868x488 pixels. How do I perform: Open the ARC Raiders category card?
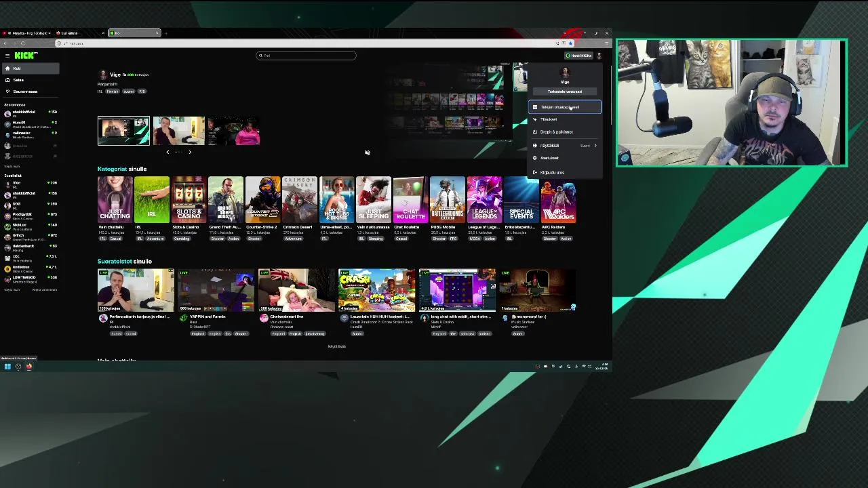(x=558, y=199)
